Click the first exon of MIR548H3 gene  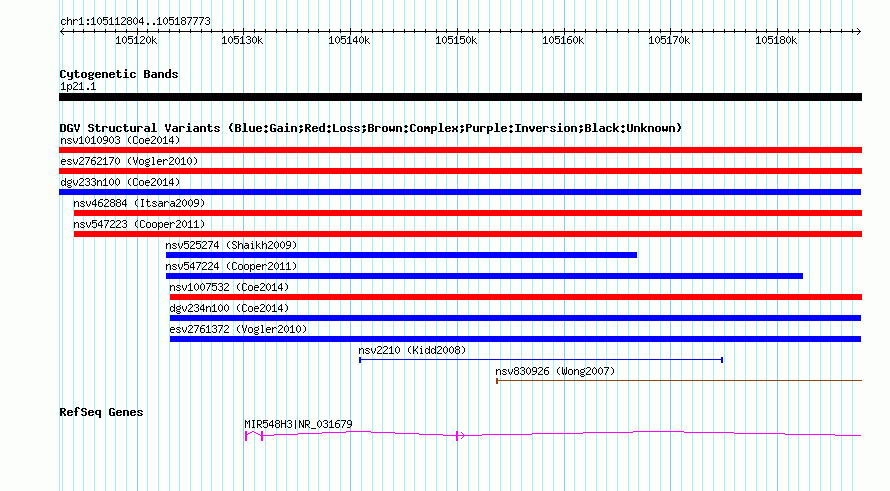(246, 436)
